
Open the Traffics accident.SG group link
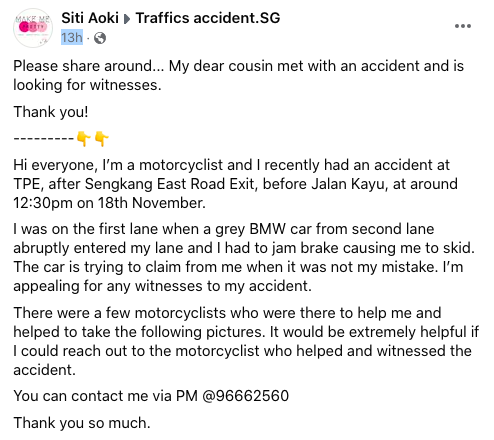(x=208, y=18)
